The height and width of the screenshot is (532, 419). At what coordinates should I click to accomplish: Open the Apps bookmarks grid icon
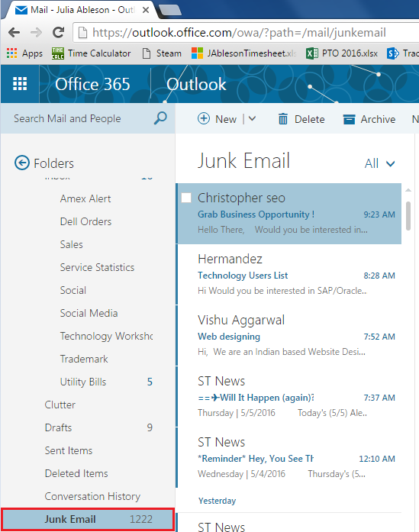point(11,53)
